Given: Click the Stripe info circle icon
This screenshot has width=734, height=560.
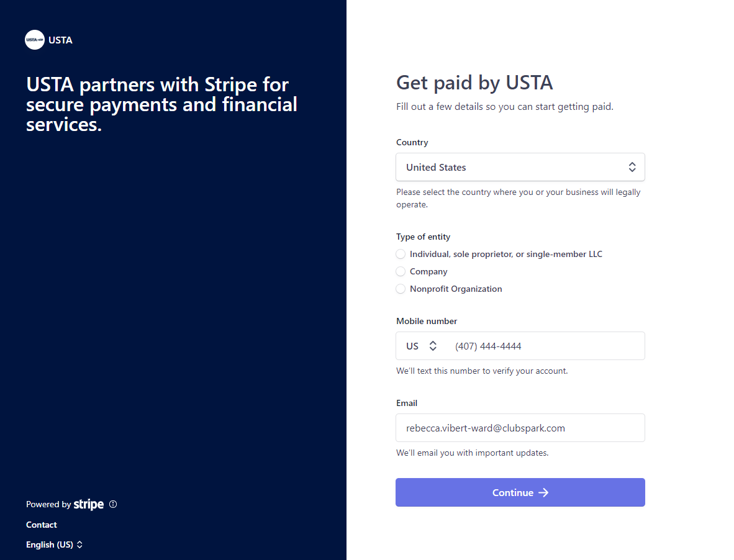Looking at the screenshot, I should 113,504.
